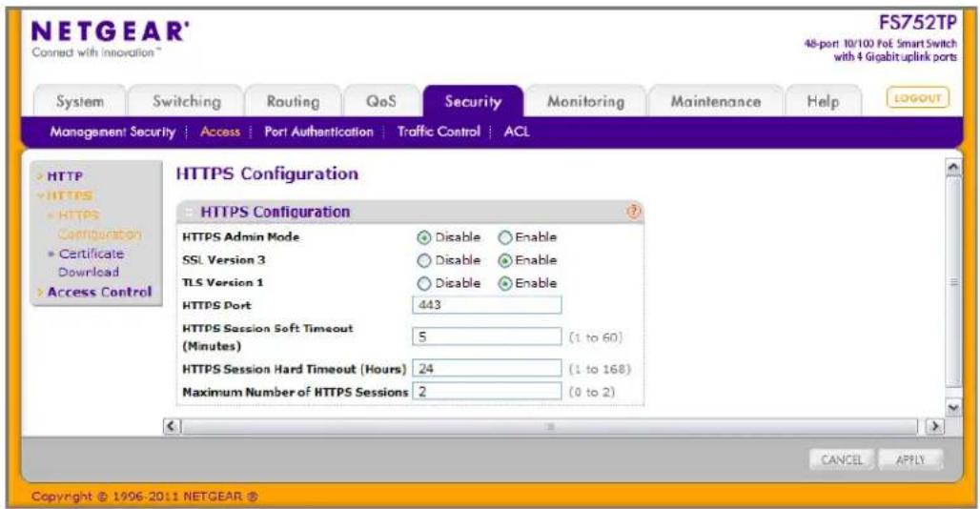Click the APPLY button
Screen dimensions: 980x509
(x=910, y=460)
